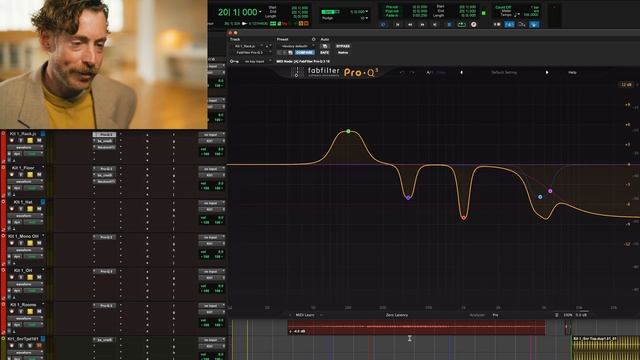Go to previous preset with left arrow

[462, 72]
